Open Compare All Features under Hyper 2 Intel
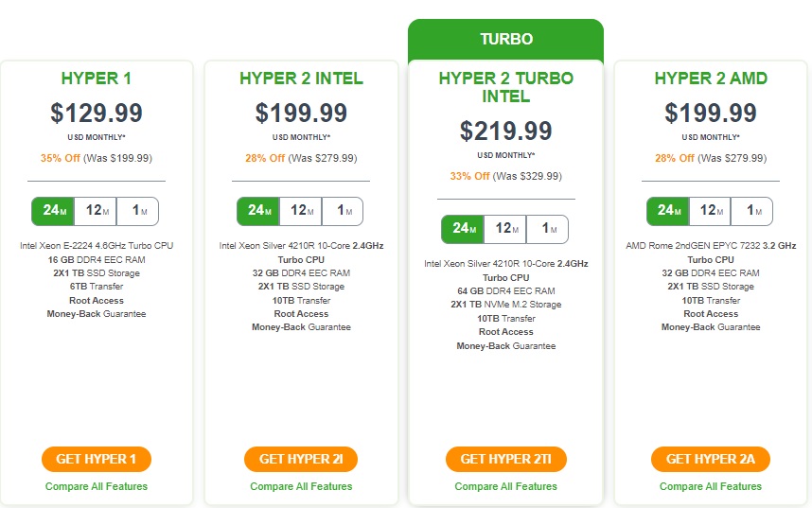This screenshot has height=508, width=812. [301, 487]
